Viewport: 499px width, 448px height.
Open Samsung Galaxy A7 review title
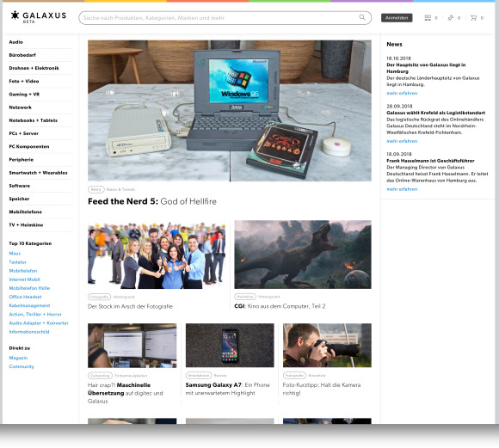(x=227, y=389)
